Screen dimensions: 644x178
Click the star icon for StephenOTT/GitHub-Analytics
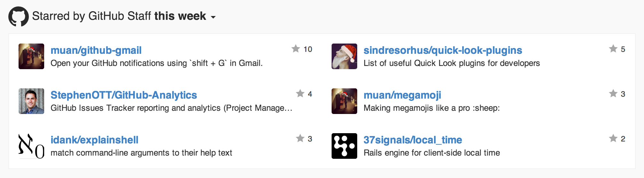click(300, 93)
